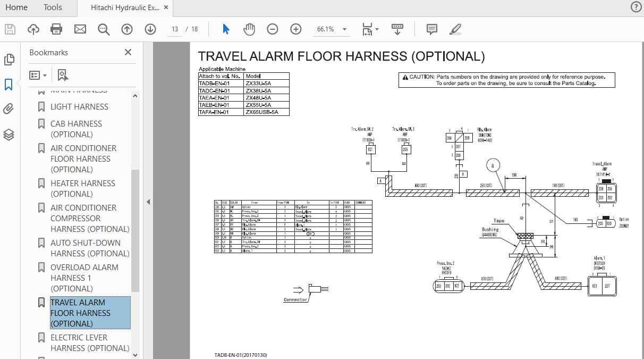This screenshot has height=359, width=644.
Task: Switch to the Home tab
Action: coord(16,7)
